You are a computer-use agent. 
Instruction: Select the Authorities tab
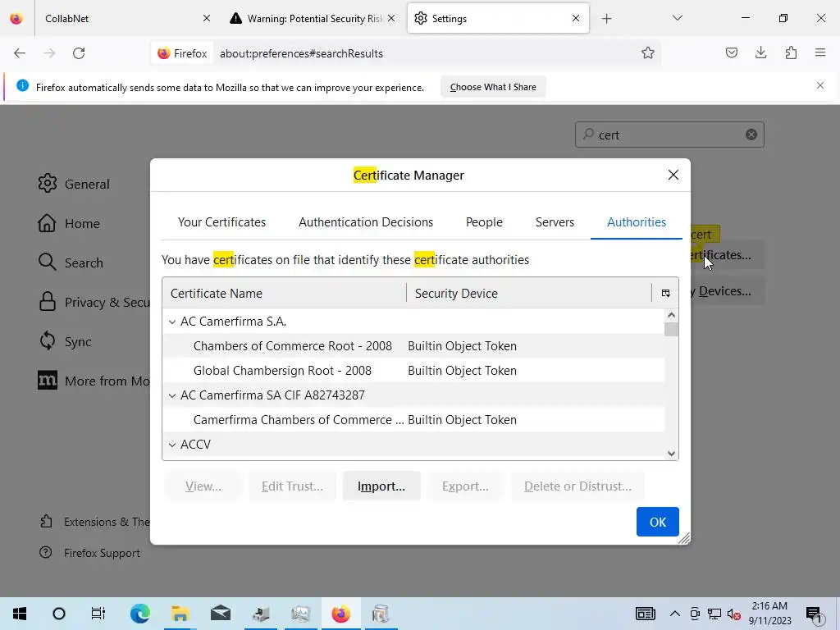[x=637, y=221]
